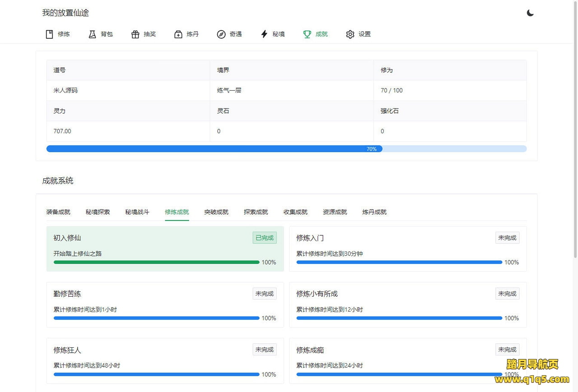Click the 未完成 tag on 修炼入门
Image resolution: width=578 pixels, height=392 pixels.
click(507, 238)
